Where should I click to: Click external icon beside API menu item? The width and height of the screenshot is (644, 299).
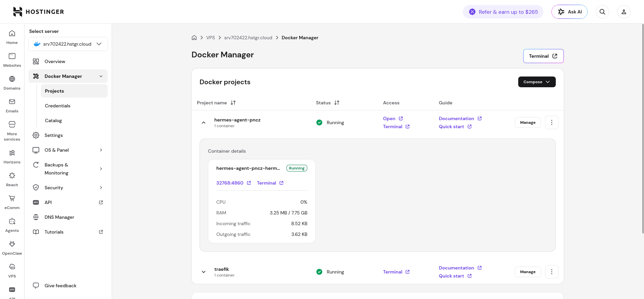point(101,202)
